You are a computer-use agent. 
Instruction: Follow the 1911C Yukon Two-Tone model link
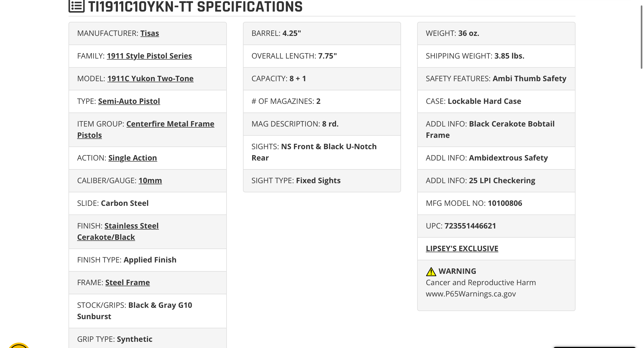pos(150,79)
